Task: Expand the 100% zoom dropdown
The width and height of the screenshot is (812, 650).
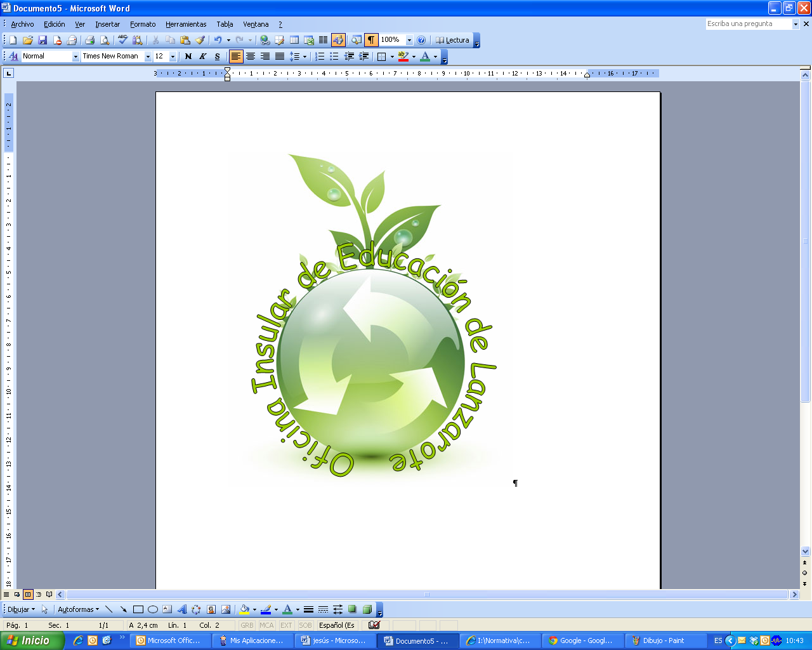Action: coord(409,40)
